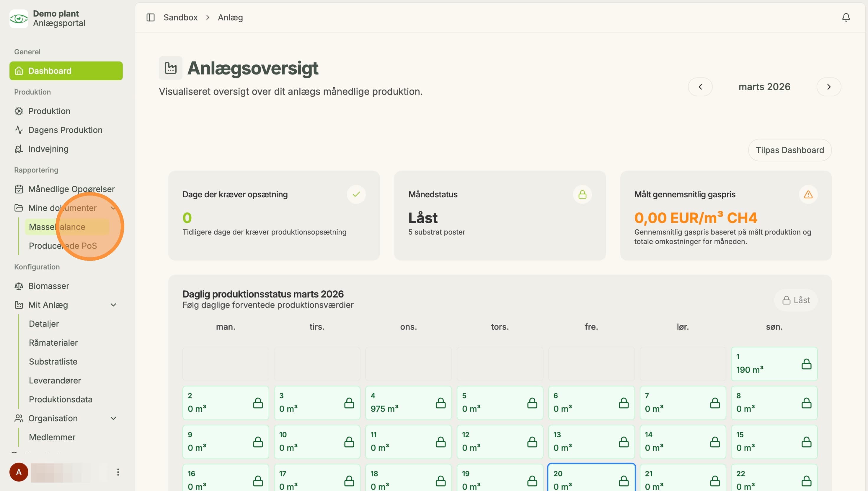
Task: Open Leverandører under Mit Anlæg
Action: point(67,381)
